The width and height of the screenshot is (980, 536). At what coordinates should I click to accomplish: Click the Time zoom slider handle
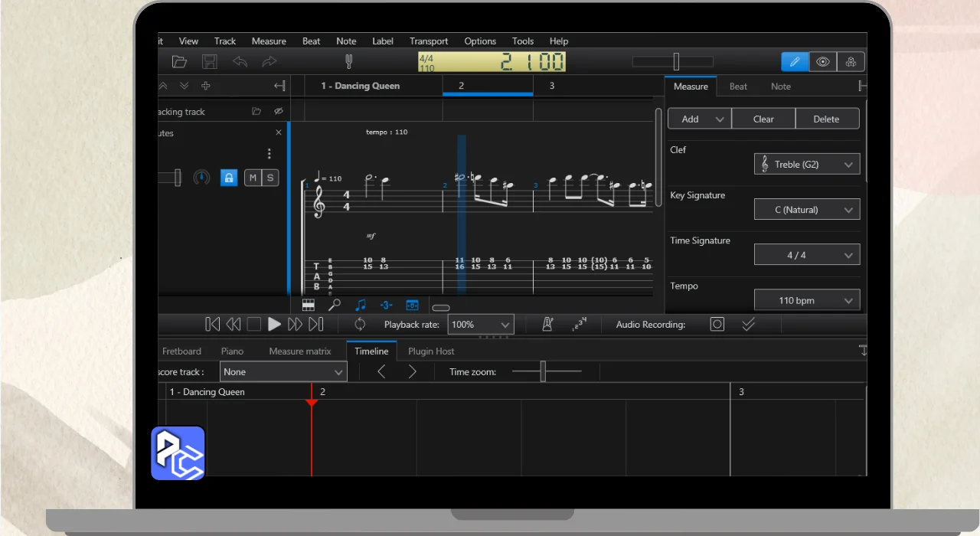(x=542, y=371)
